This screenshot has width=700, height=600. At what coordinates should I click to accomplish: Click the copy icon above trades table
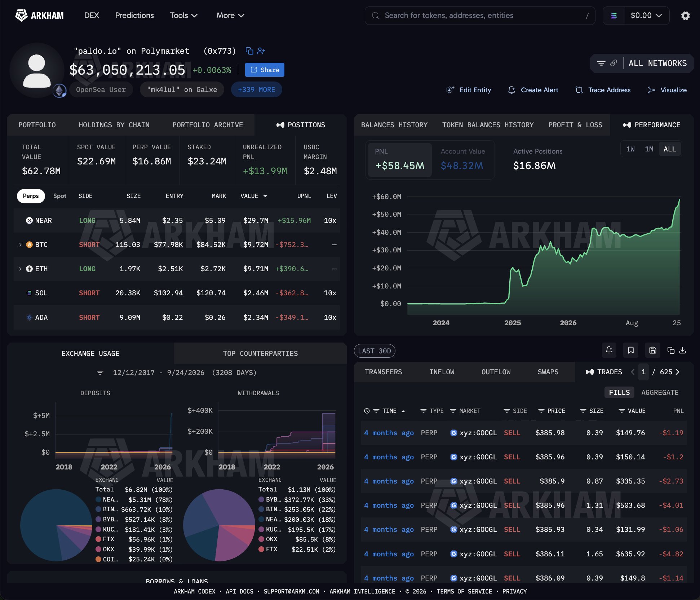click(671, 350)
